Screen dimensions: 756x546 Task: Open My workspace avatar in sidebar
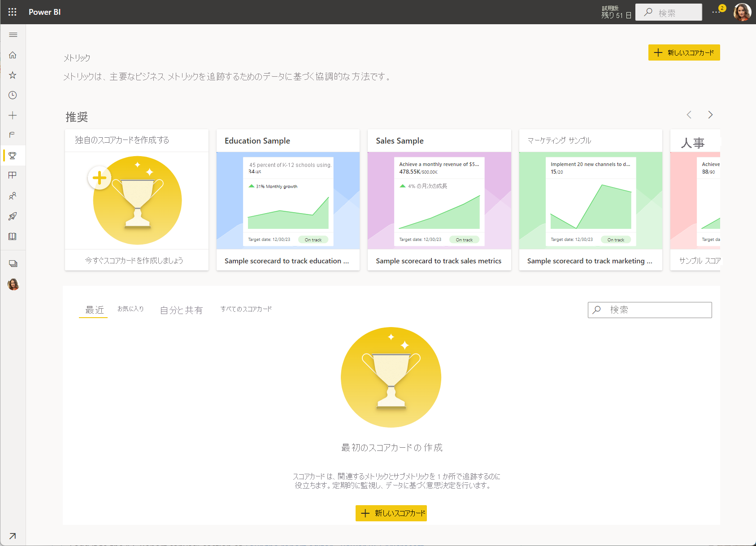(13, 284)
